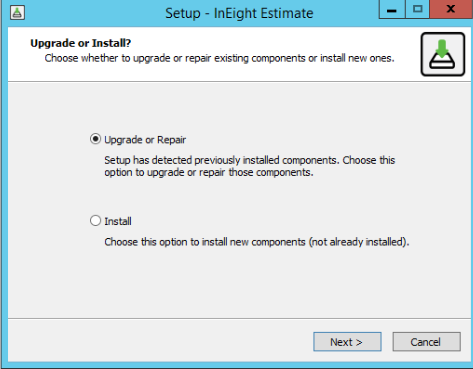Image resolution: width=473 pixels, height=369 pixels.
Task: Click the "Upgrade or Repair" option label
Action: [x=145, y=140]
